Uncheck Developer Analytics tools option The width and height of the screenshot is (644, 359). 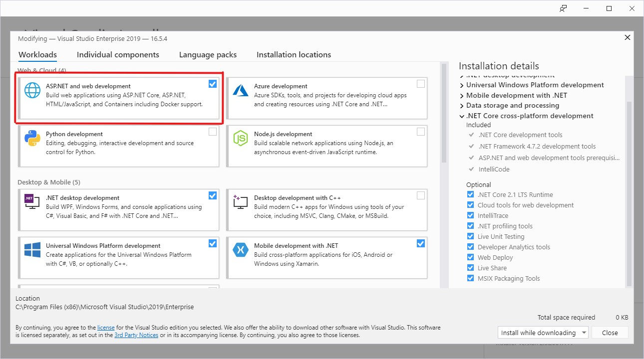pos(470,247)
